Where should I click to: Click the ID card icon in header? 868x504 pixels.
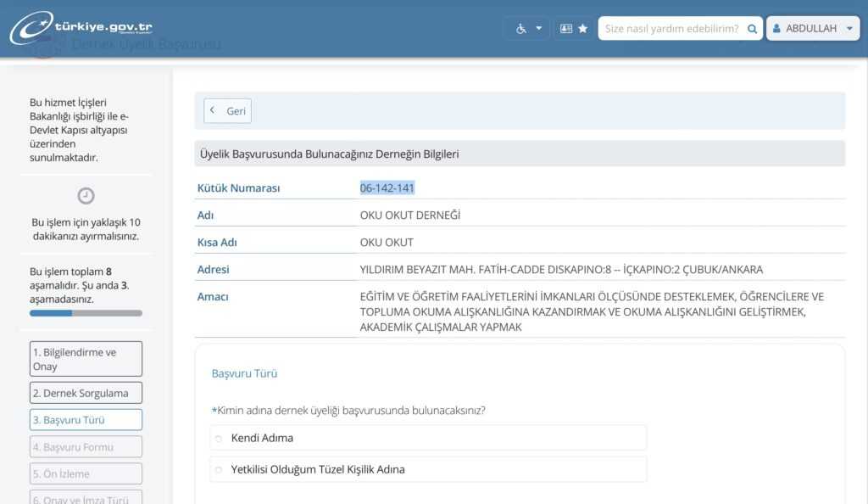[x=566, y=28]
